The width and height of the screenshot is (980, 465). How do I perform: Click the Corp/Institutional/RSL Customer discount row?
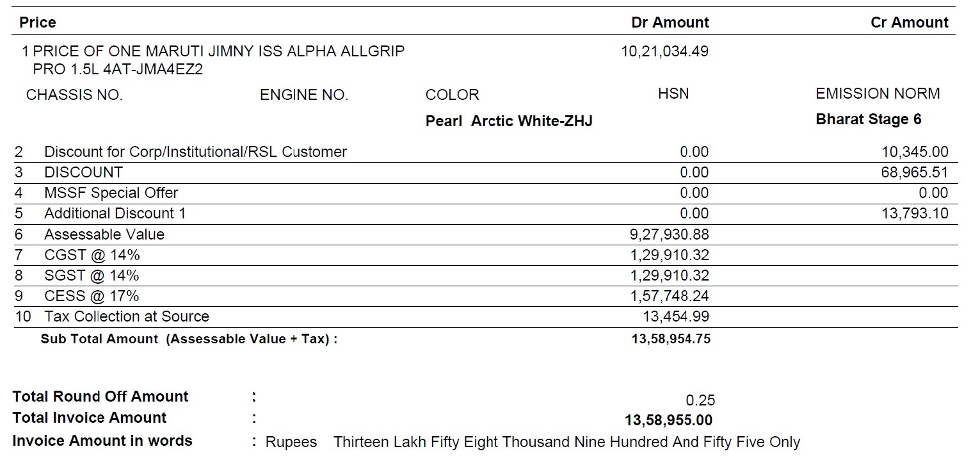pyautogui.click(x=195, y=152)
